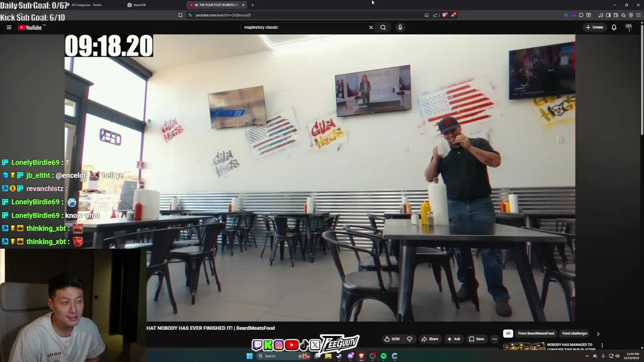Open the Create button menu

click(594, 27)
